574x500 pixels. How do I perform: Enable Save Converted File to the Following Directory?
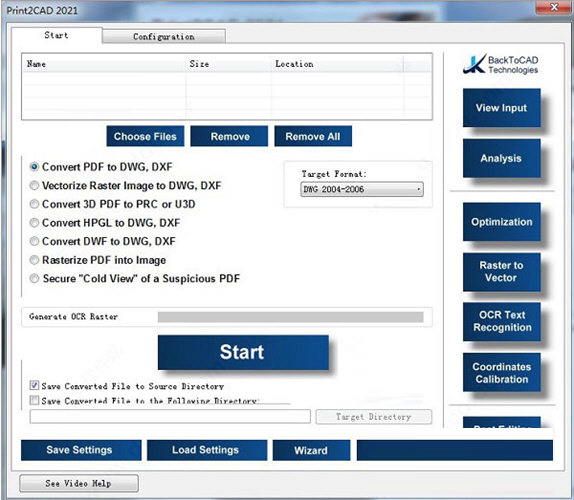click(x=34, y=400)
